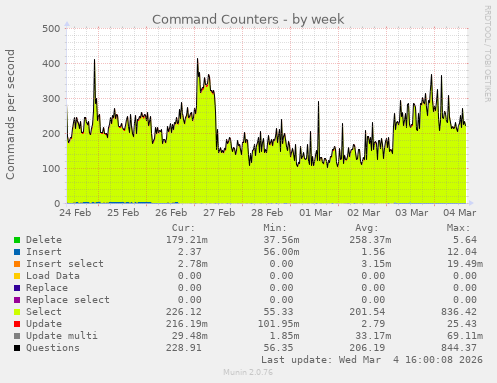Screen dimensions: 497x383
Task: Click the Select average value 201.54
Action: 367,312
